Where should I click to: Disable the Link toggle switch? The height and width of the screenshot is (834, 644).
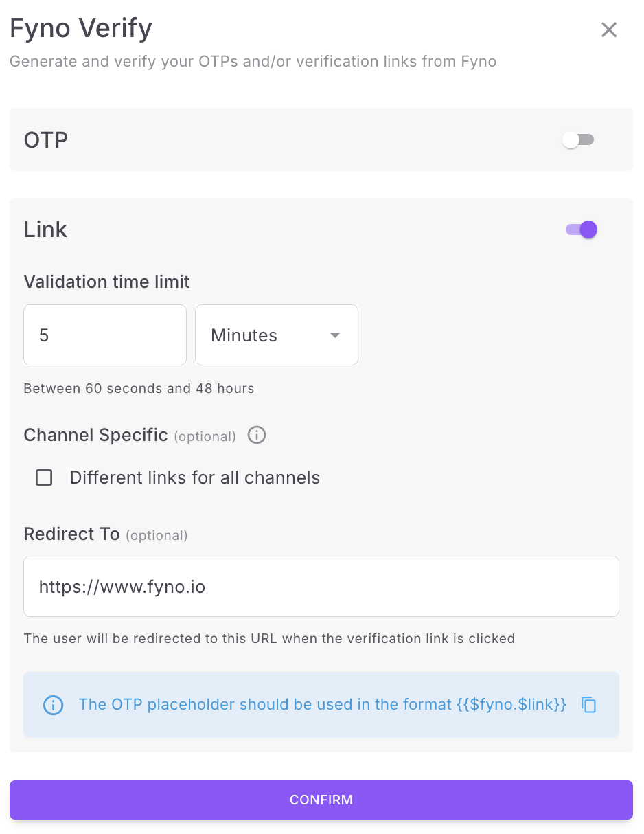tap(582, 229)
